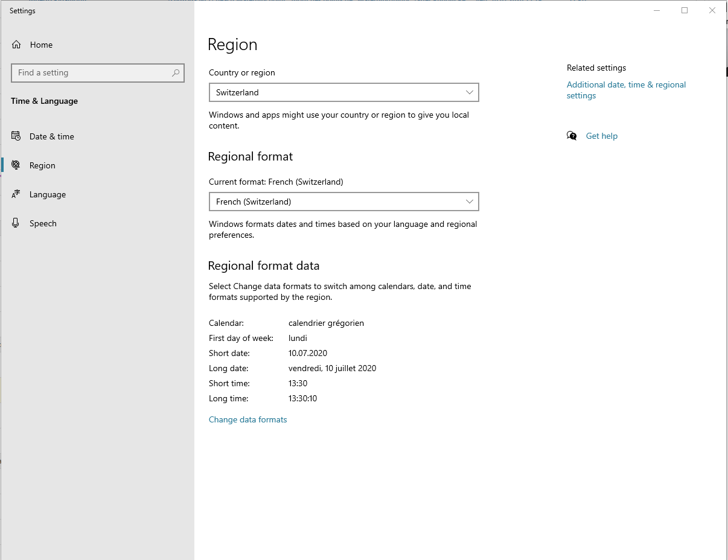Focus the Find a setting search box
Screen dimensions: 728x560
[x=91, y=73]
